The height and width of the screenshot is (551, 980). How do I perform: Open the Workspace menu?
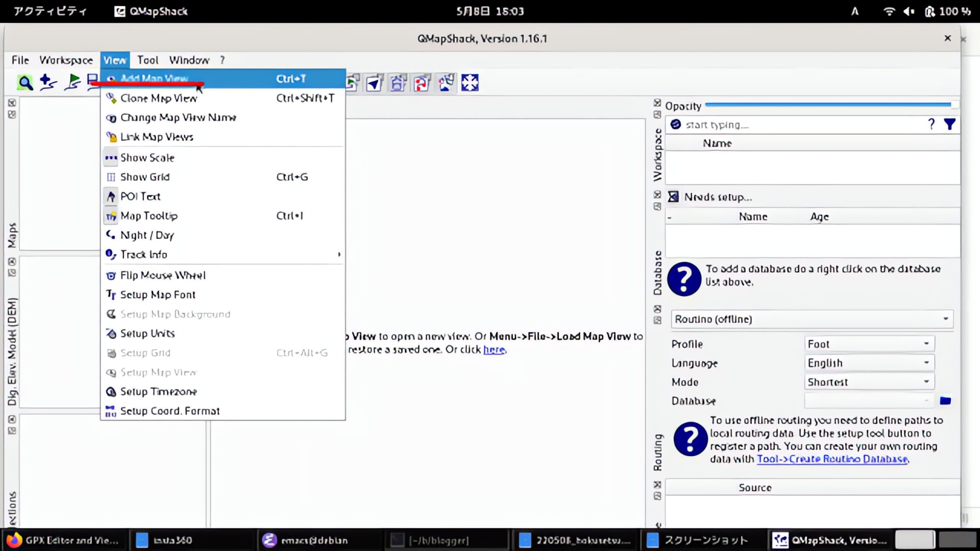[66, 60]
